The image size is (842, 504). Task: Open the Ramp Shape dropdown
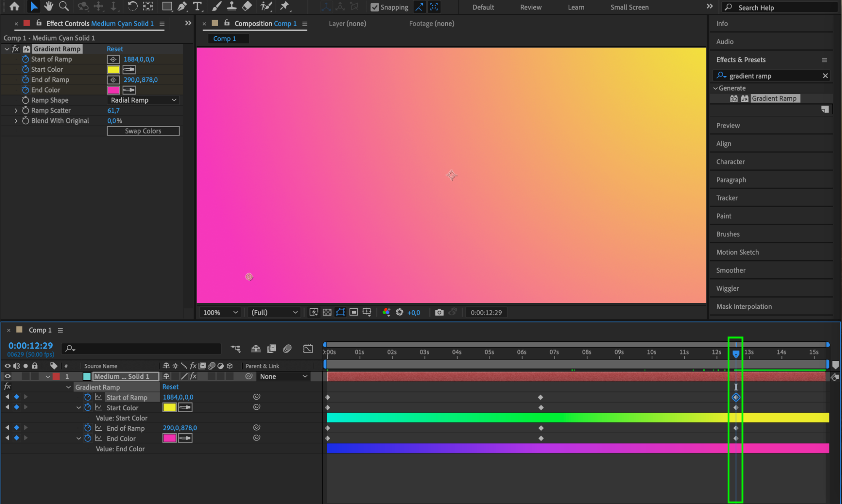coord(143,100)
